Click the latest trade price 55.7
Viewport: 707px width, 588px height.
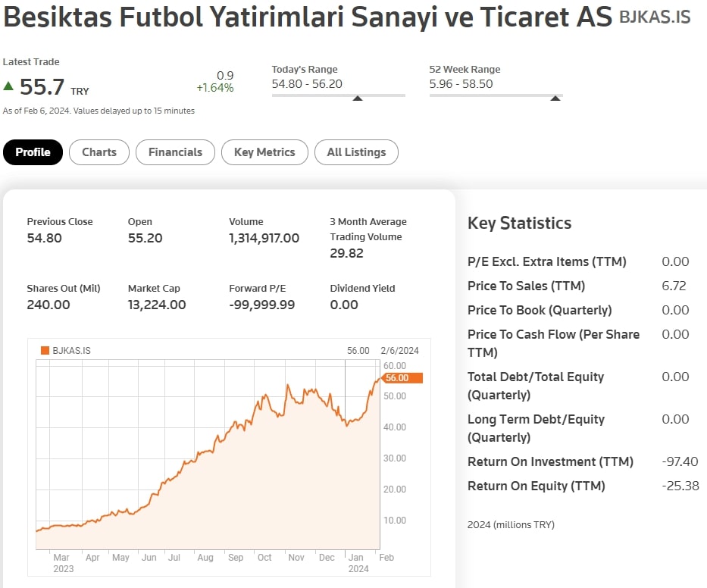point(42,86)
